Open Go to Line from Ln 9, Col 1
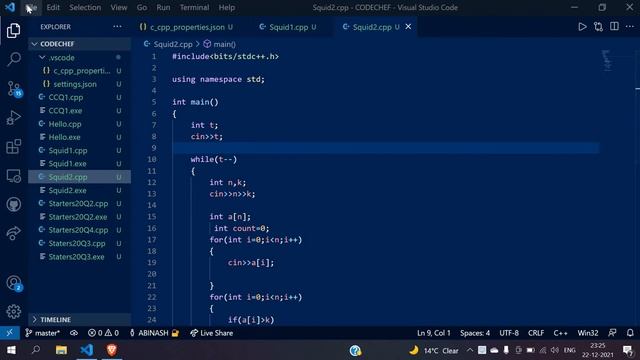The image size is (640, 360). pyautogui.click(x=433, y=333)
